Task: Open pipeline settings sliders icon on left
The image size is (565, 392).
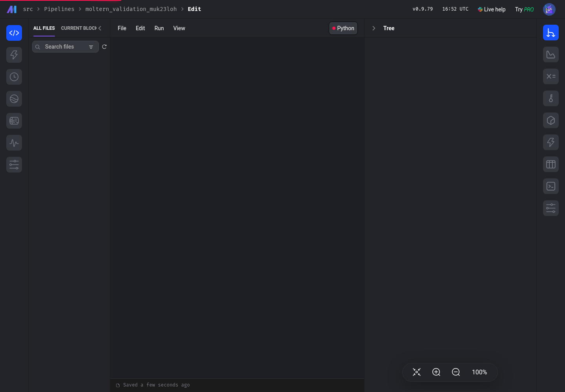Action: pos(14,165)
